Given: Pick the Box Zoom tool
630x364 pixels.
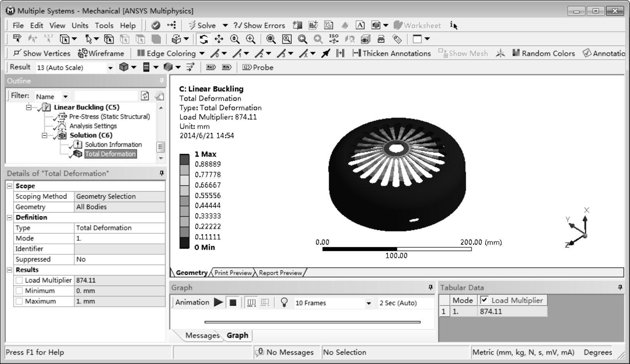Looking at the screenshot, I should coord(250,39).
